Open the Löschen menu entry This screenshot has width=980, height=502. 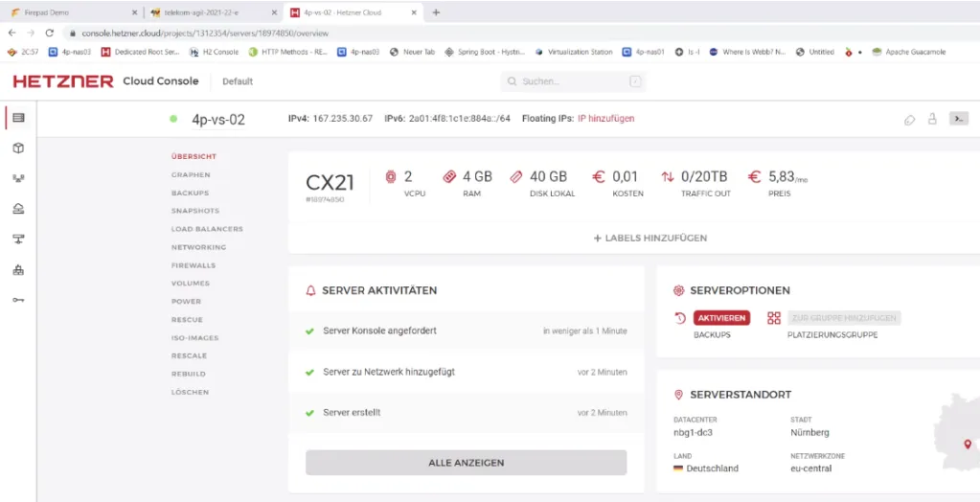coord(190,393)
